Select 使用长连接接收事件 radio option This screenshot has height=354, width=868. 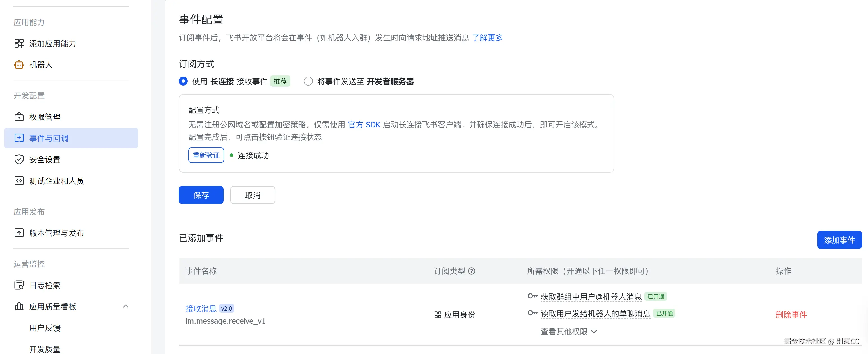[183, 81]
